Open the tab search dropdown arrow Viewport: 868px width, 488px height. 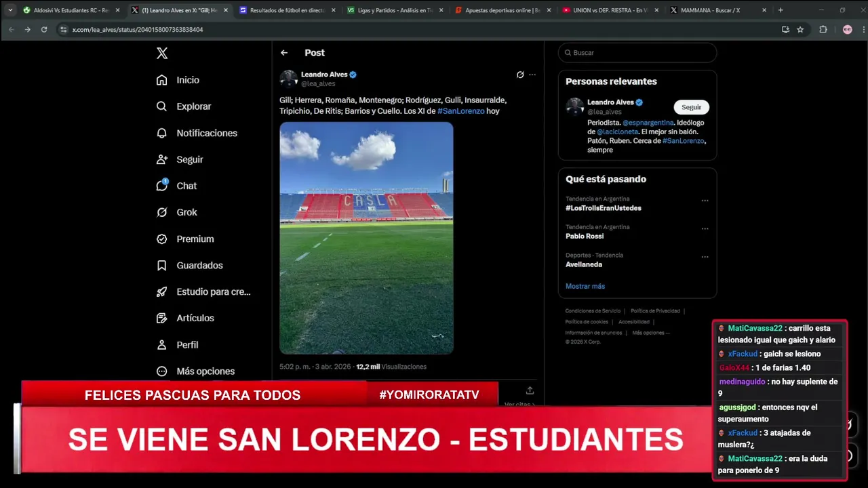10,10
